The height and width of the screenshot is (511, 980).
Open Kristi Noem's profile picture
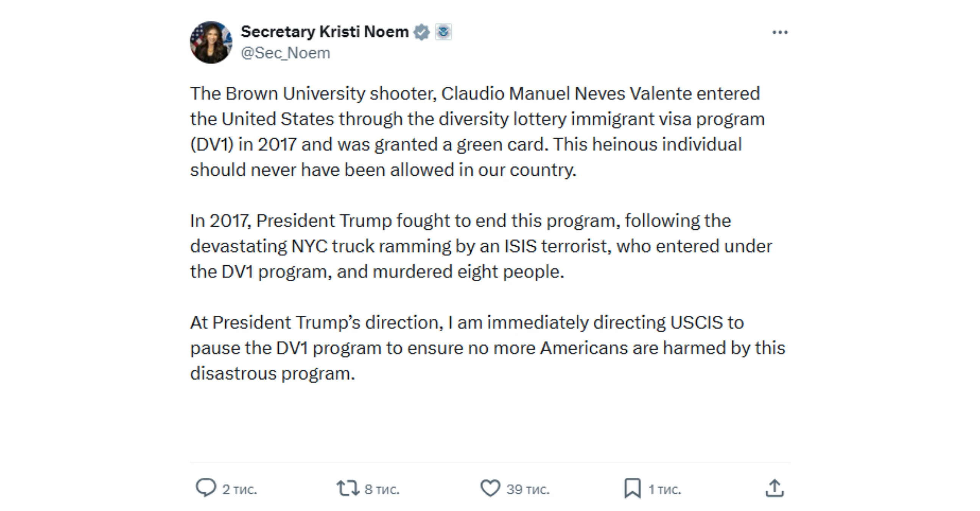(x=211, y=42)
